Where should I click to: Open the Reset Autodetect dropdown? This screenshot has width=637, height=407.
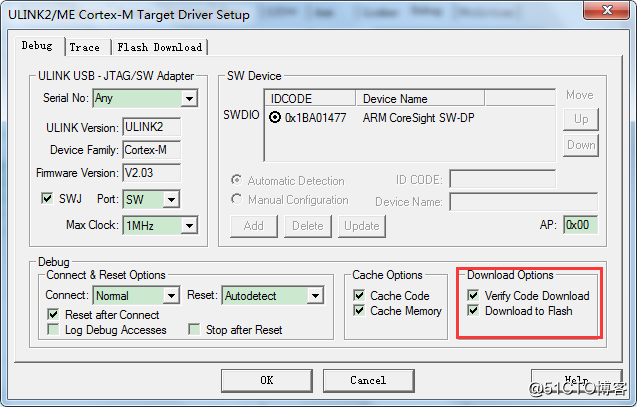click(315, 296)
